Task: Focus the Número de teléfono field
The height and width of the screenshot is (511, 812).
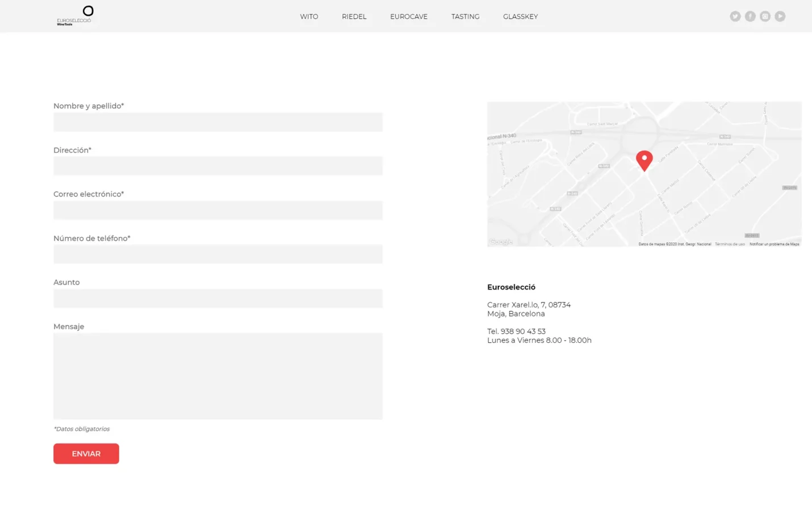Action: 218,254
